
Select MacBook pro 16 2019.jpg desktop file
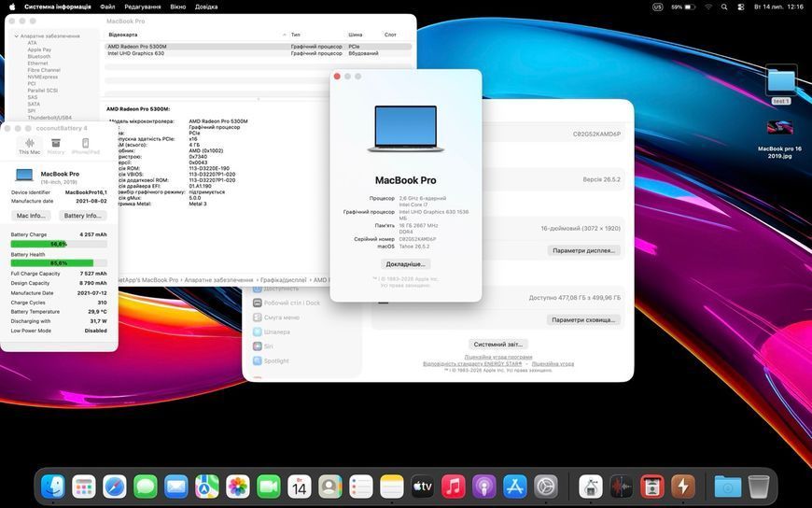(x=780, y=139)
